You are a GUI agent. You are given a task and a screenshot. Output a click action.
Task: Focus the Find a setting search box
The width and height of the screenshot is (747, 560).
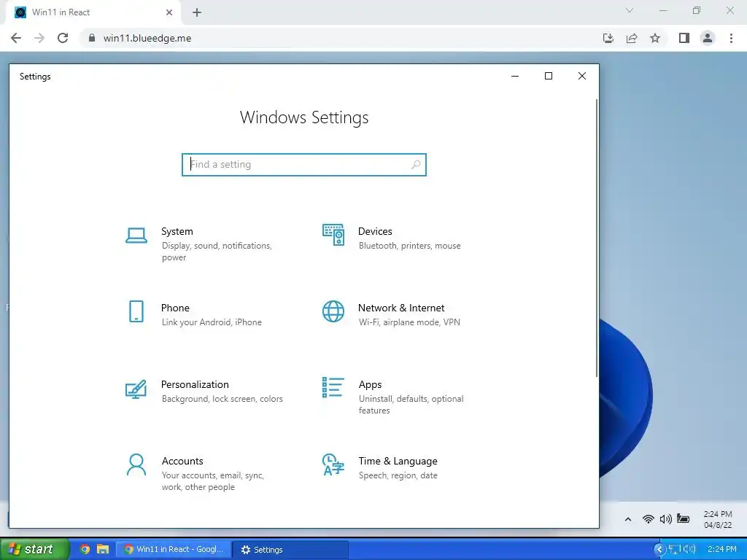click(304, 164)
